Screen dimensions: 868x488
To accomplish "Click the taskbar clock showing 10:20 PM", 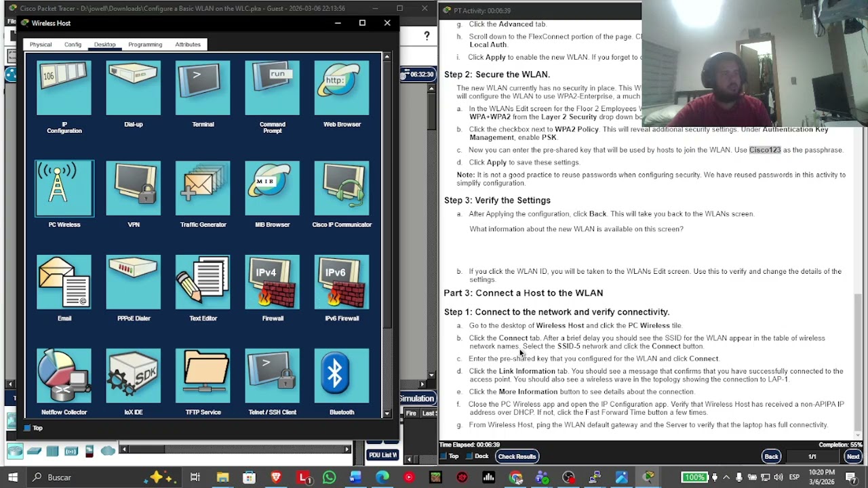I will coord(821,477).
